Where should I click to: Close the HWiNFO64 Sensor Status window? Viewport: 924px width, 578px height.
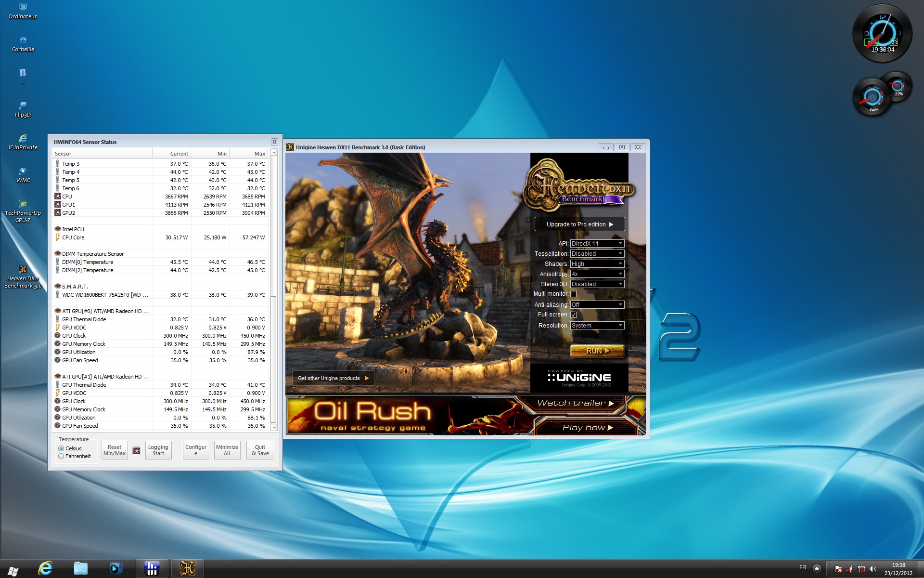click(274, 142)
